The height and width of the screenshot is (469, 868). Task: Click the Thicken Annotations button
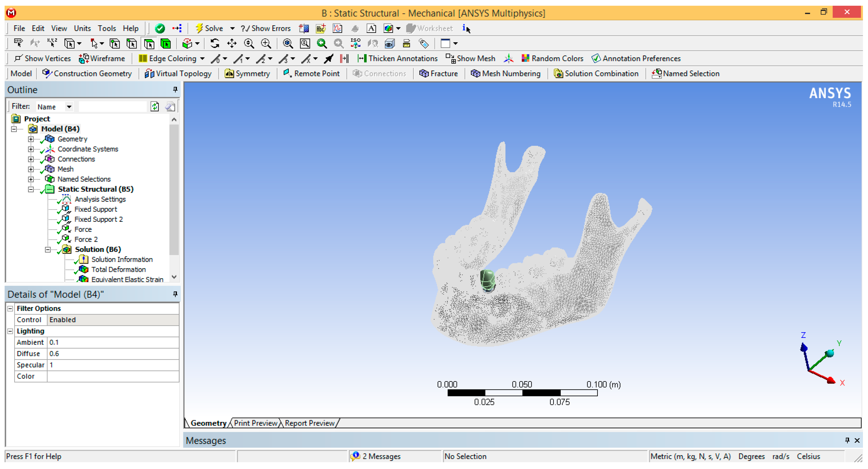398,59
